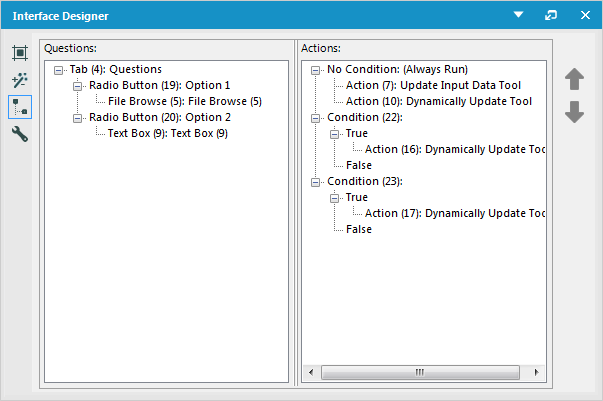Click the Actions horizontal scrollbar right arrow
Screen dimensions: 603x401
pyautogui.click(x=540, y=373)
